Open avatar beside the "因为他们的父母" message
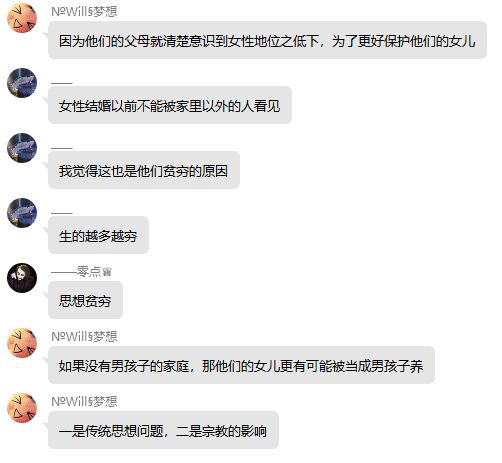The image size is (502, 463). pyautogui.click(x=22, y=18)
